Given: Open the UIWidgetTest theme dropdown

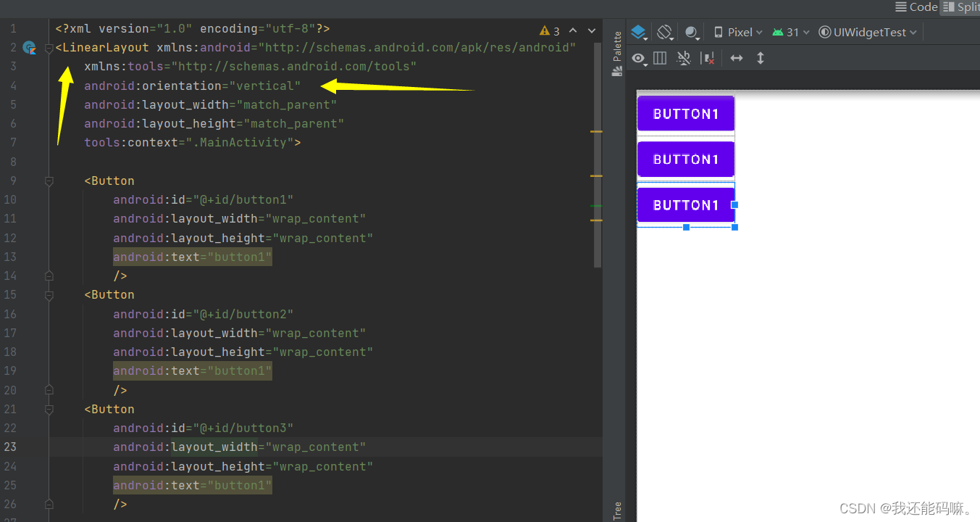Looking at the screenshot, I should click(x=867, y=32).
